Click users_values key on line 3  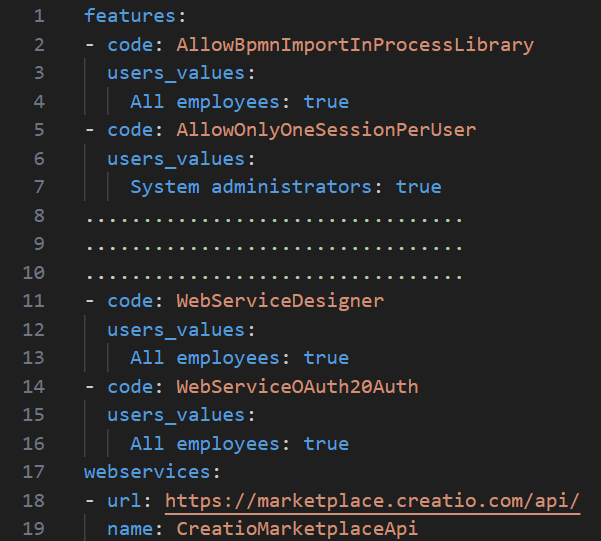pyautogui.click(x=176, y=73)
